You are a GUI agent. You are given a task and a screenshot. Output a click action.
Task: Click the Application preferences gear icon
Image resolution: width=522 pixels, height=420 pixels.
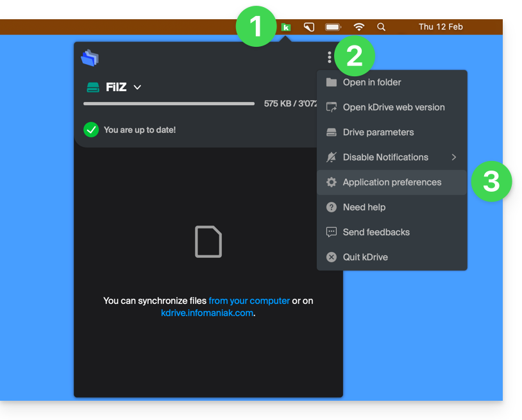point(332,182)
